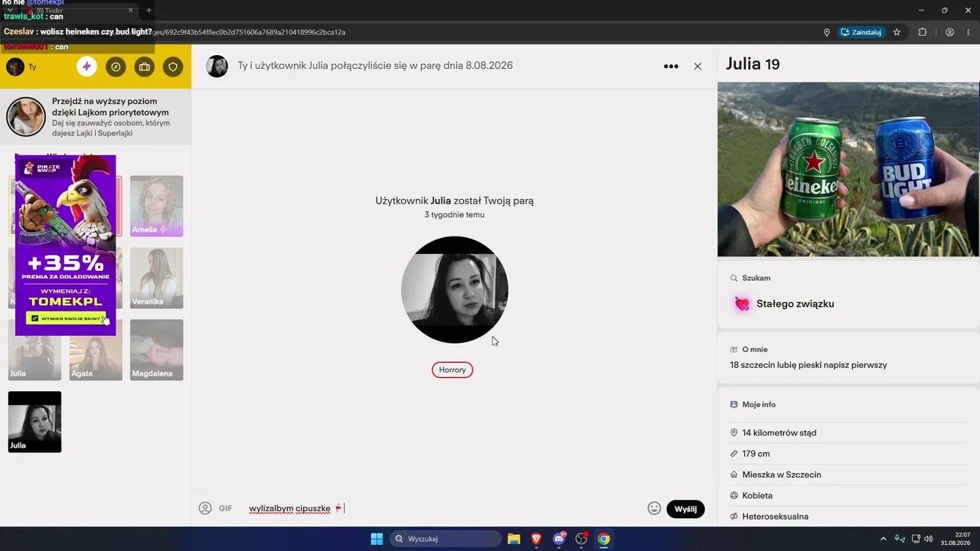Screen dimensions: 980x551
Task: Open the emoji picker smiley icon
Action: point(654,508)
